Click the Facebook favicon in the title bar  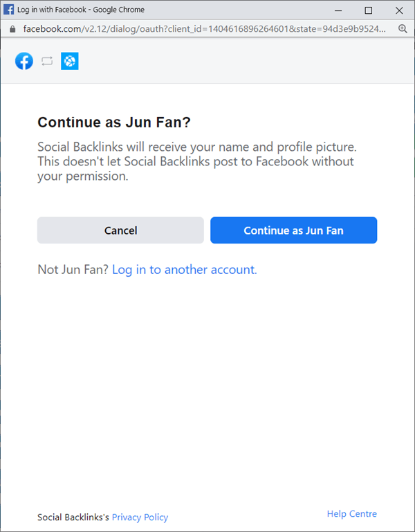click(x=10, y=10)
